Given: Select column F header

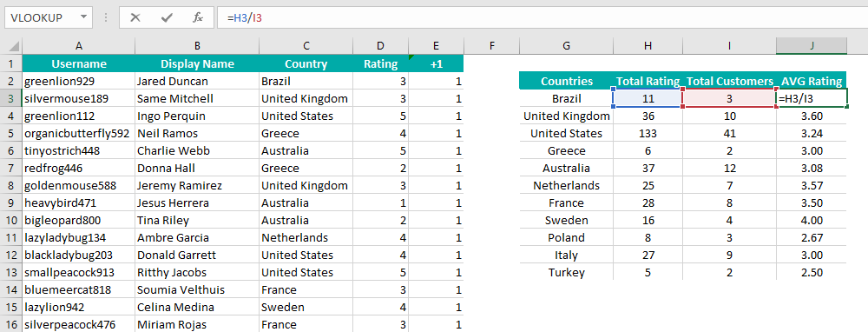Looking at the screenshot, I should coord(491,46).
